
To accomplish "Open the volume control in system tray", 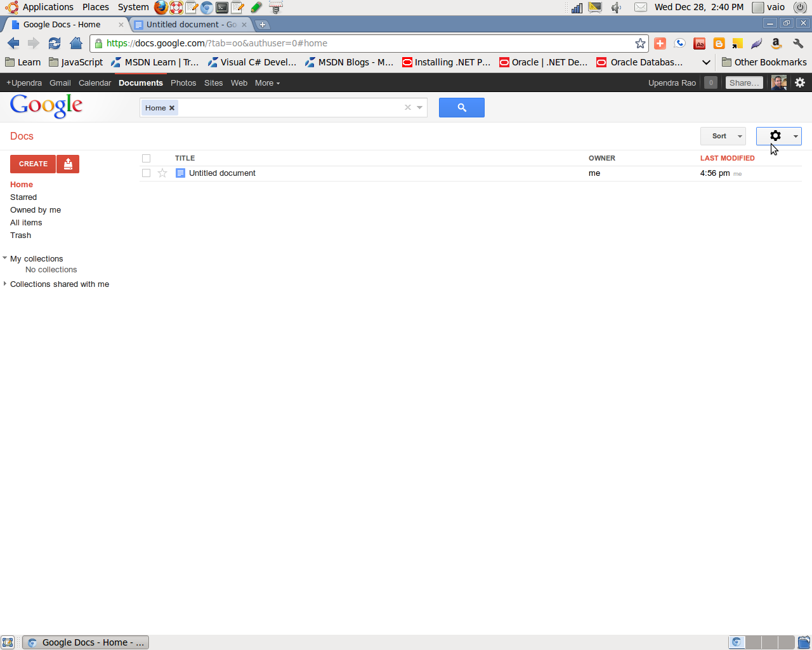I will click(x=615, y=8).
